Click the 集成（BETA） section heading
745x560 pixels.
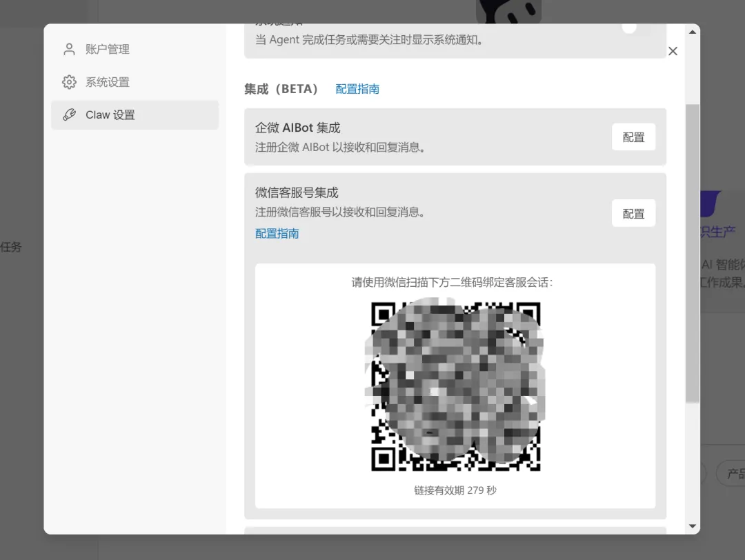281,89
